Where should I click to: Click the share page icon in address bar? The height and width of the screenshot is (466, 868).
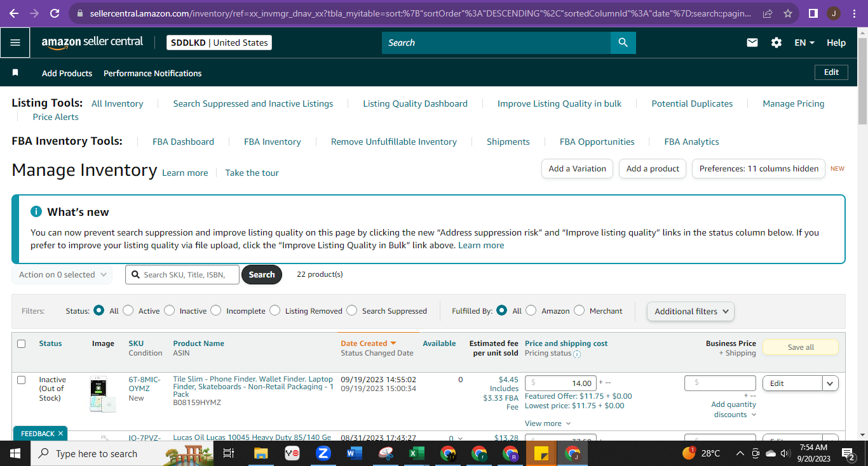click(768, 13)
